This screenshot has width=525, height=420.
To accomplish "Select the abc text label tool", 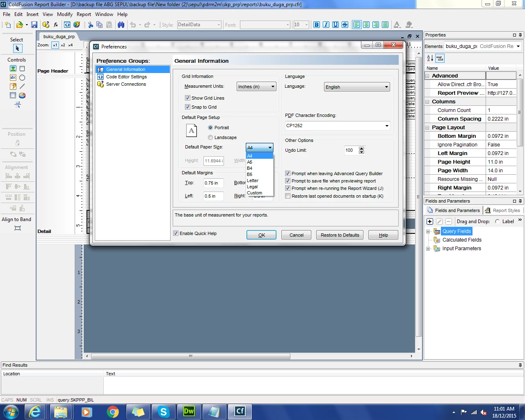I will [x=13, y=78].
